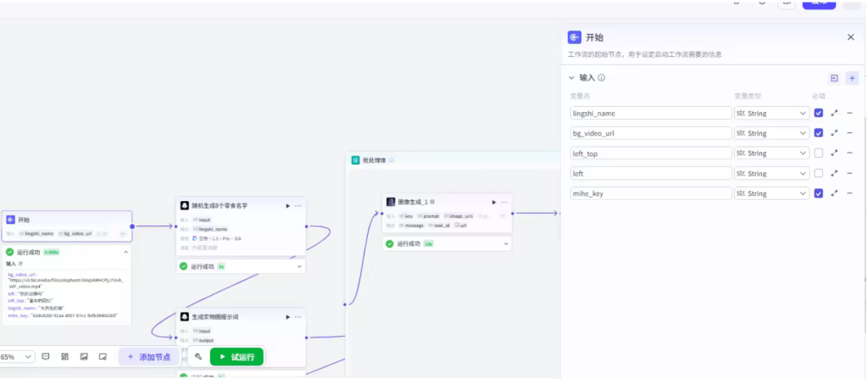Click the grid layout icon in bottom toolbar

(64, 357)
